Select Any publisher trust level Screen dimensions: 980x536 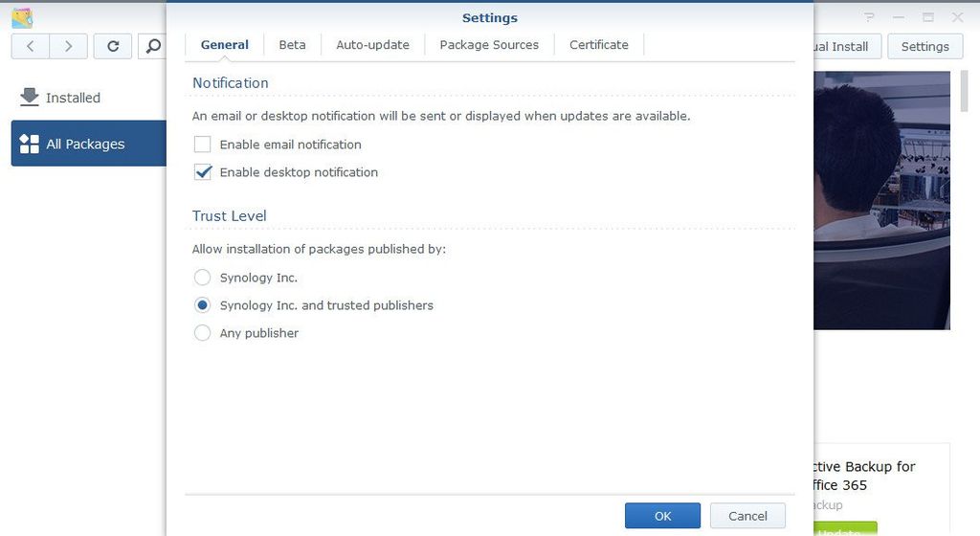pyautogui.click(x=203, y=333)
